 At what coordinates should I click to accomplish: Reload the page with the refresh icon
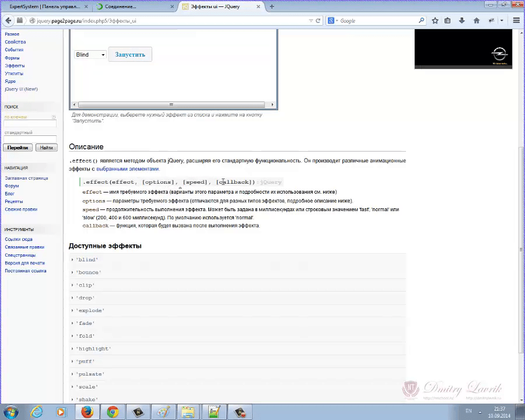318,21
